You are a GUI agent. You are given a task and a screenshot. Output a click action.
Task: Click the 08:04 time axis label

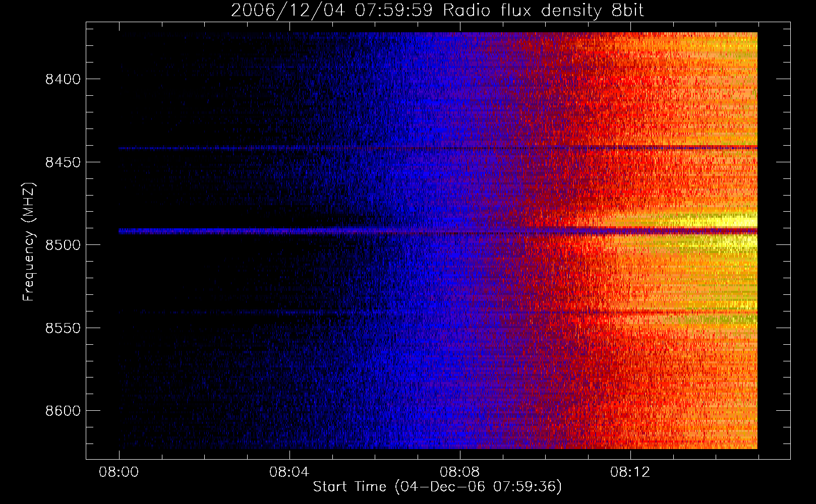coord(289,472)
